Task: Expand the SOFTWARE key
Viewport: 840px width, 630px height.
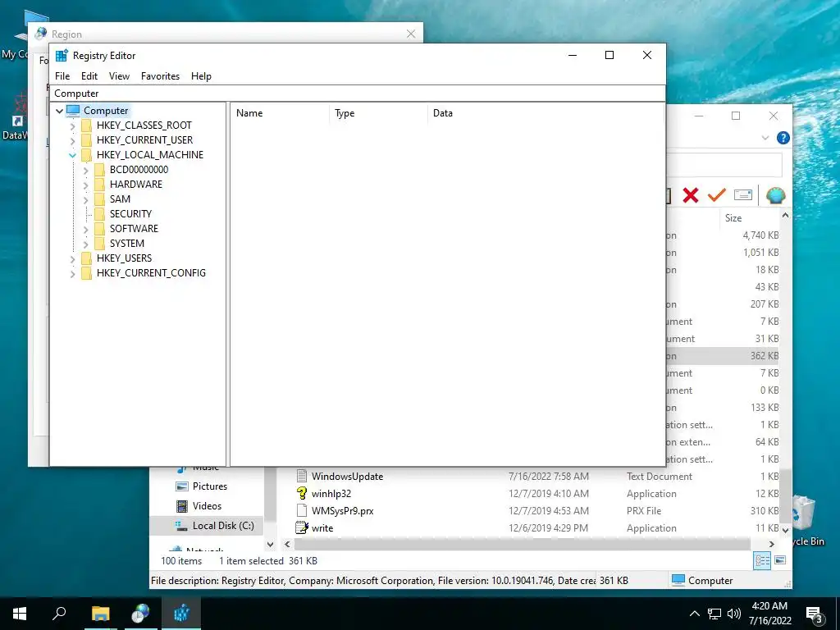Action: click(85, 230)
